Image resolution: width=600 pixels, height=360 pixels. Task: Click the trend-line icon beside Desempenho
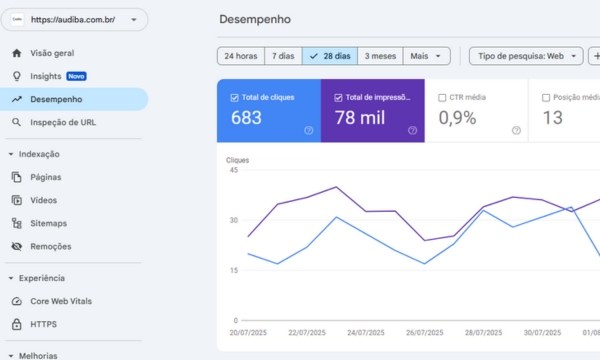click(16, 99)
